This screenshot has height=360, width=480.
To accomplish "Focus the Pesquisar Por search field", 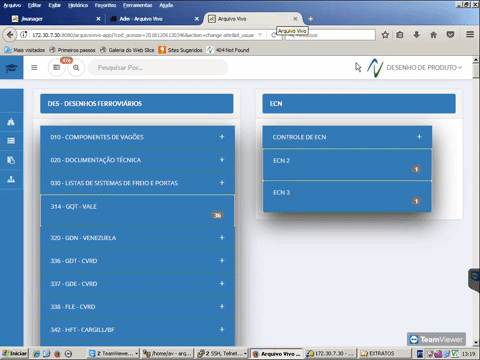I will tap(158, 68).
